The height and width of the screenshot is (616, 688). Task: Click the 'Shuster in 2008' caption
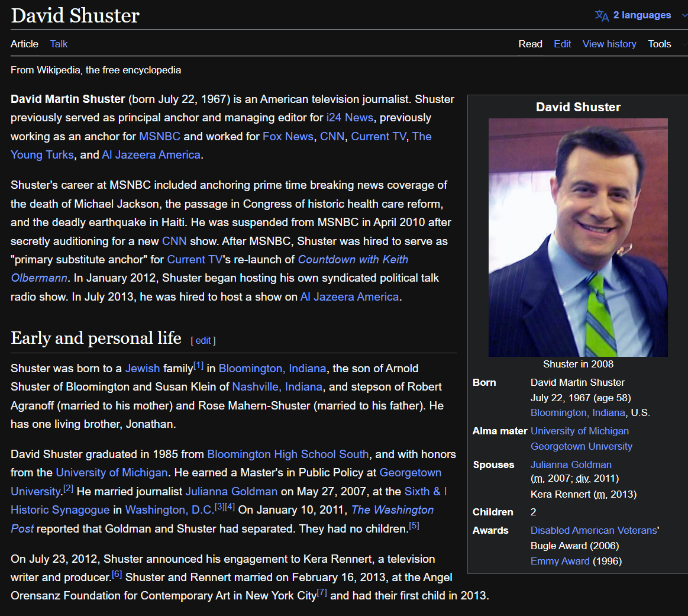tap(578, 364)
